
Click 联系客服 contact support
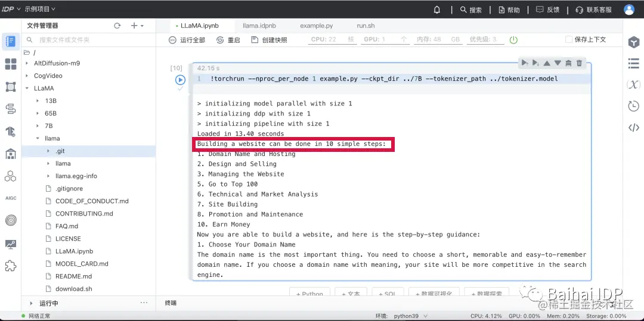coord(594,10)
